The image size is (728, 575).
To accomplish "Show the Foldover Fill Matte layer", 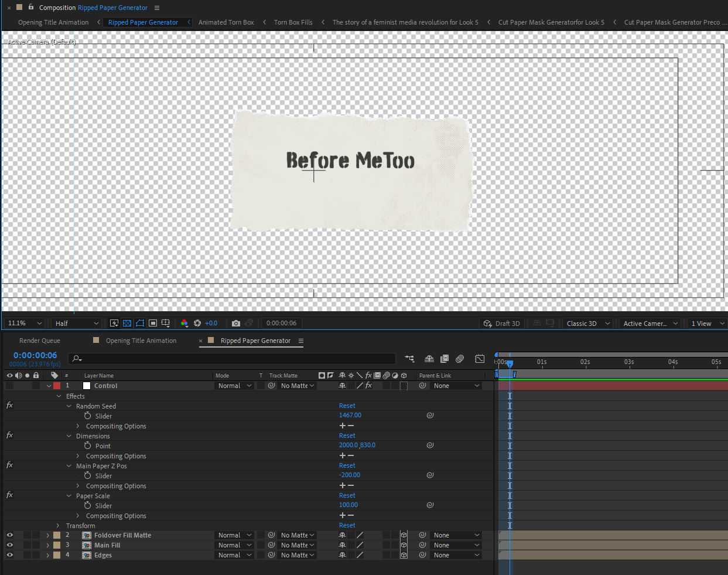I will coord(8,535).
